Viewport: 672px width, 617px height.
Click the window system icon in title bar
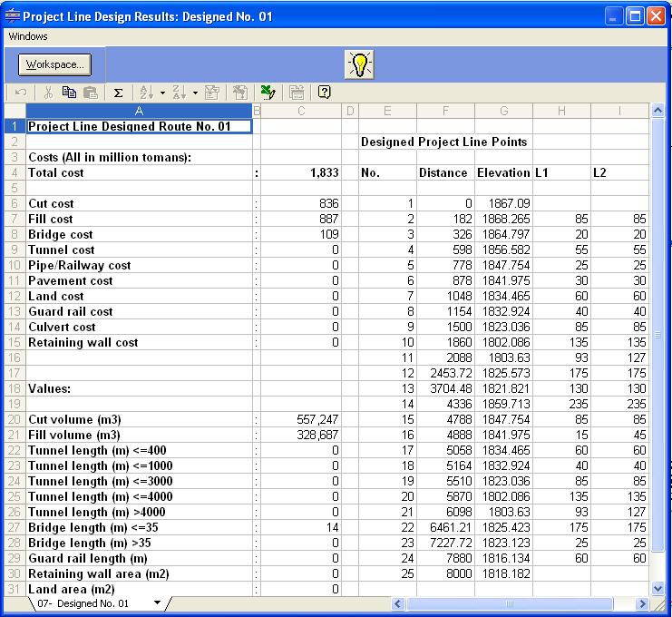pos(13,15)
